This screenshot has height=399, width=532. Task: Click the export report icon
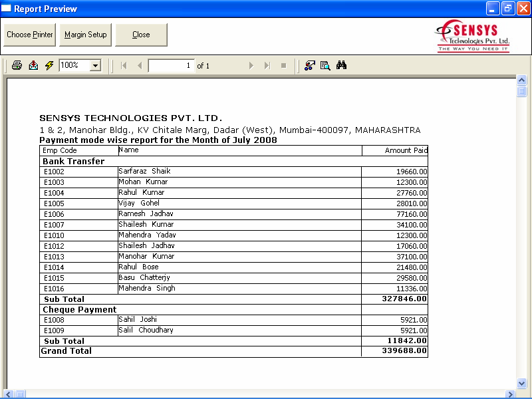[33, 65]
